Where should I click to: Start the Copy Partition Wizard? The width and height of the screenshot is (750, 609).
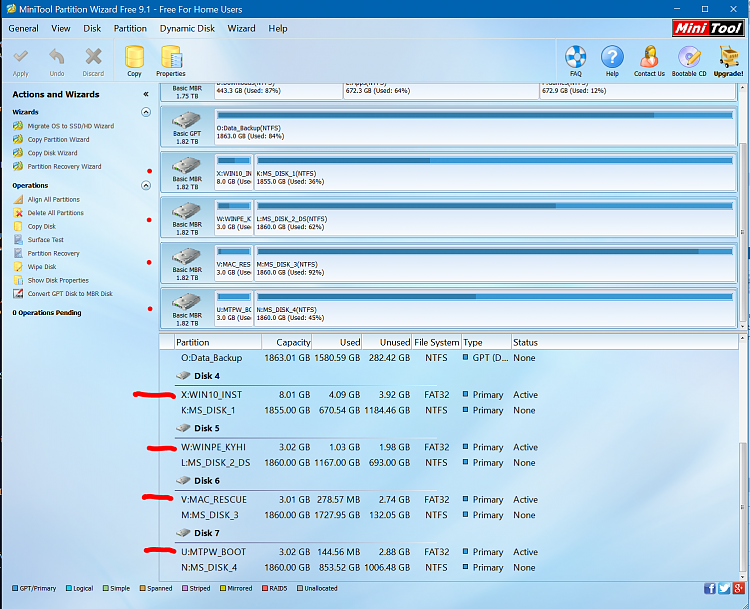click(58, 140)
